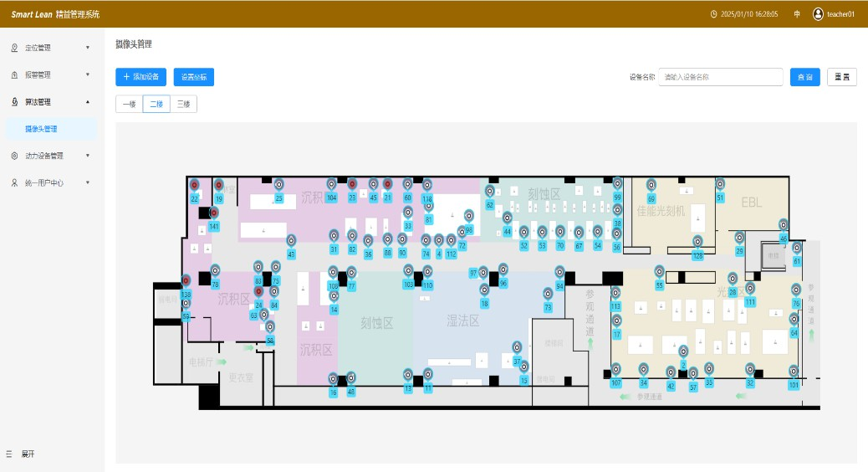Select red camera marker 23

(352, 184)
